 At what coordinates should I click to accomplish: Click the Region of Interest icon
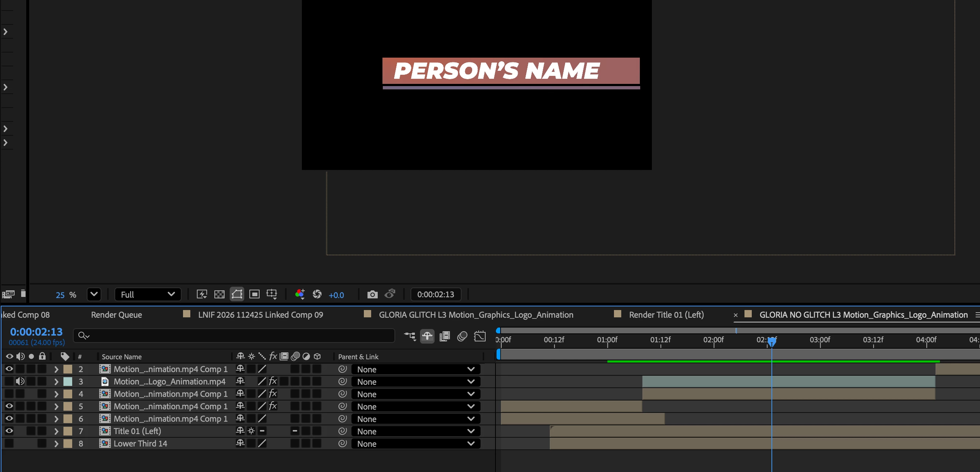254,294
